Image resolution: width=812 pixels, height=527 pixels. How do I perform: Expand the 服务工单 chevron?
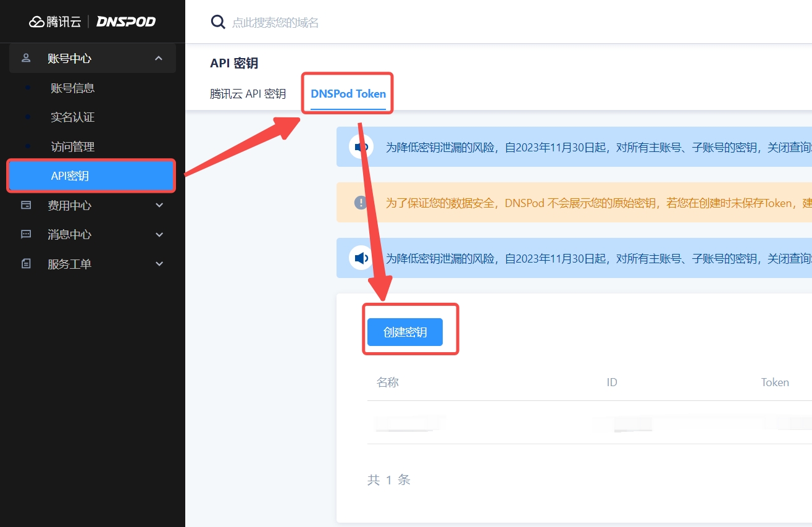click(x=159, y=264)
